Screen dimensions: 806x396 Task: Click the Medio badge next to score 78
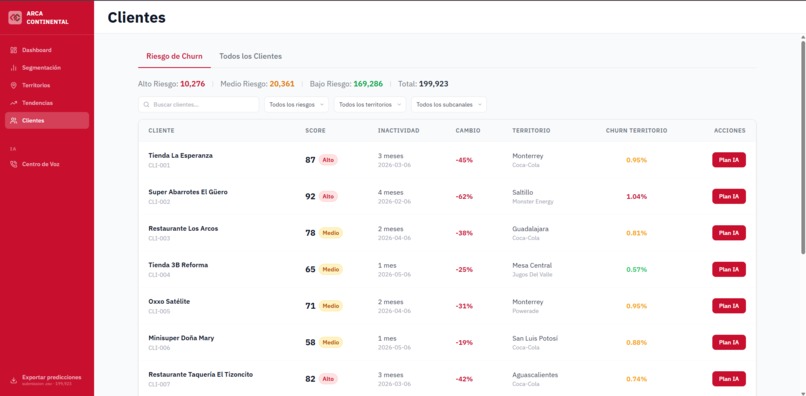[x=331, y=233]
